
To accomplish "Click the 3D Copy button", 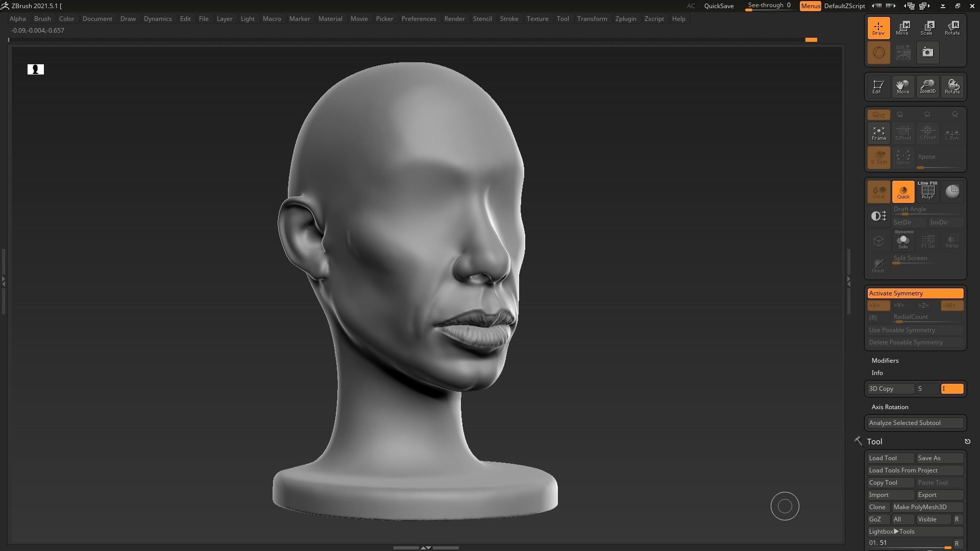I will click(x=891, y=389).
